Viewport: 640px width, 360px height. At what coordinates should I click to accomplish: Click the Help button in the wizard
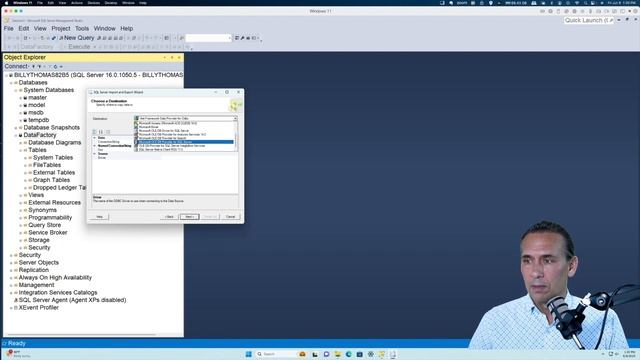[99, 217]
